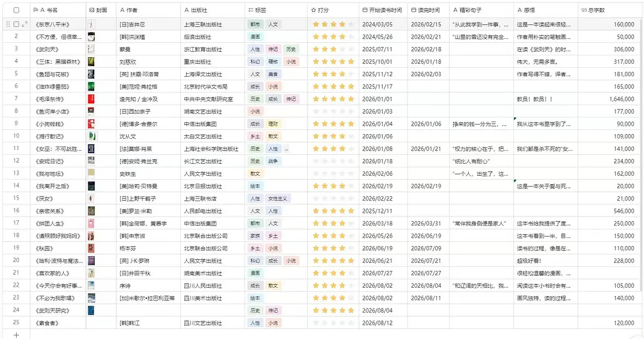This screenshot has width=644, height=339.
Task: Click the 作者 column header
Action: (x=148, y=10)
